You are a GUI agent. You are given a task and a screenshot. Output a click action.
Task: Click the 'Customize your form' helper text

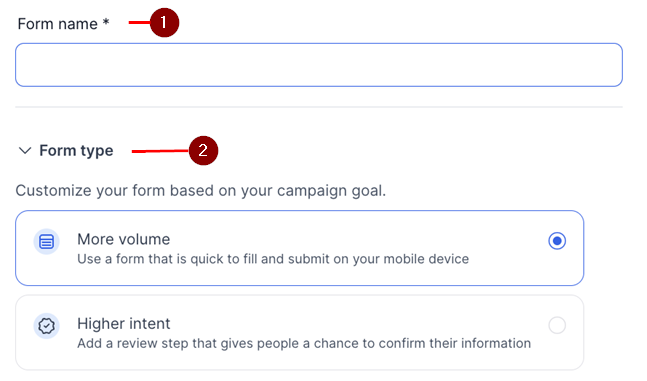click(201, 191)
